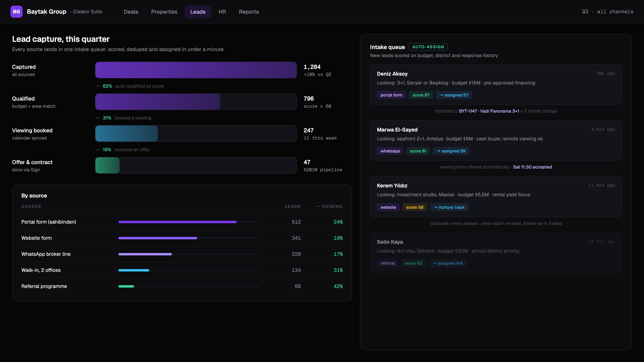Select the Qualified funnel bar

[x=196, y=102]
